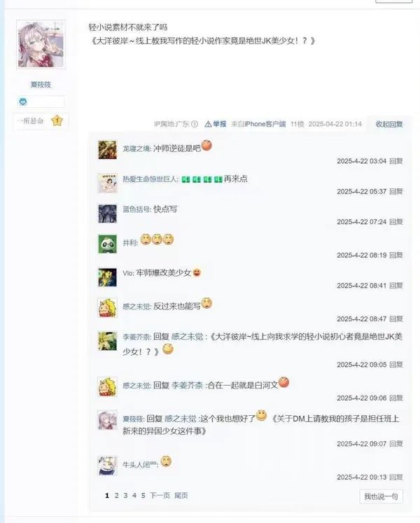The width and height of the screenshot is (420, 523).
Task: Click the IP属地 help question mark icon
Action: point(195,124)
